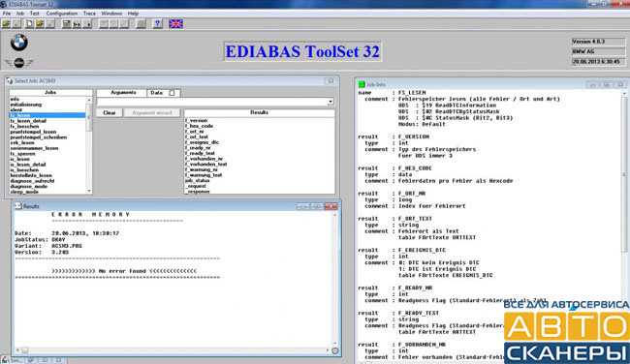Click 'f_hex_code' in the Results list
The width and height of the screenshot is (630, 364).
pos(199,126)
